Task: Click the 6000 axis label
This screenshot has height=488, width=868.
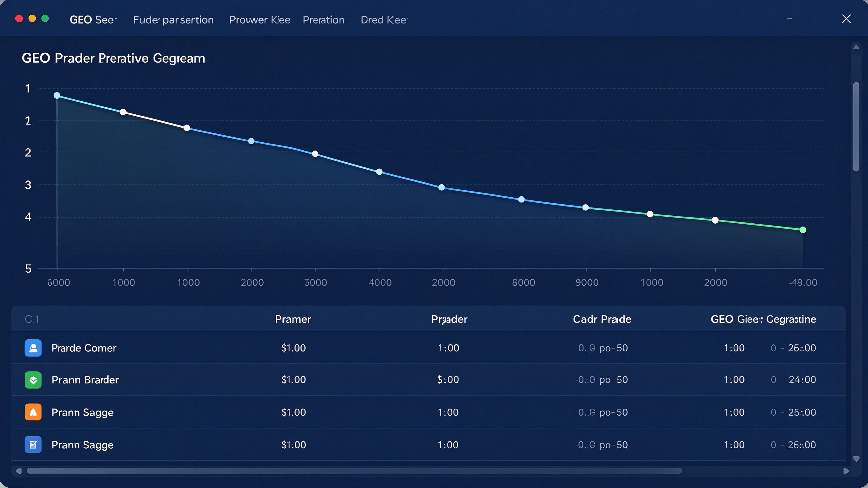Action: pyautogui.click(x=59, y=282)
